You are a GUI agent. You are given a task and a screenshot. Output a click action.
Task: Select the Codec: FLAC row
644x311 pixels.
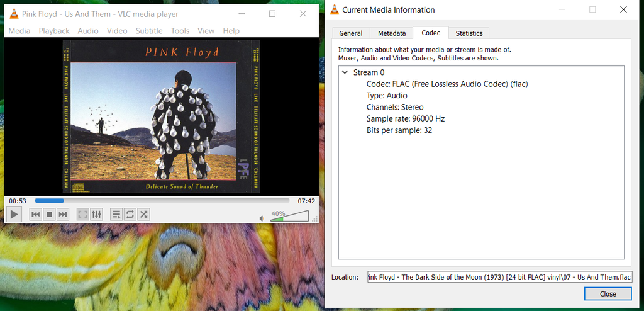(x=447, y=84)
